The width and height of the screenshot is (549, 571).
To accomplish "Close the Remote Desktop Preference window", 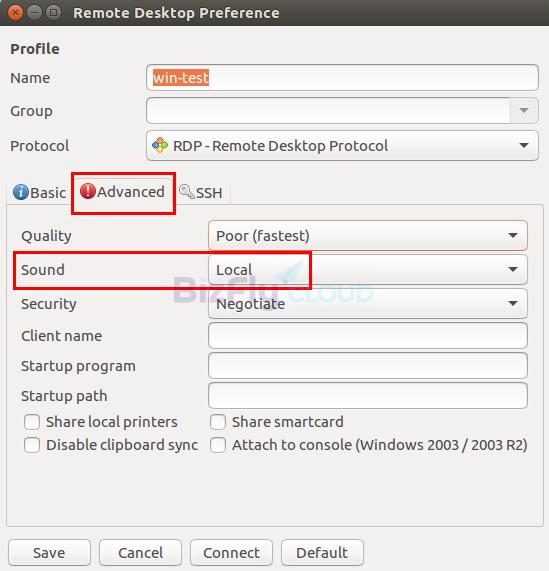I will click(15, 13).
